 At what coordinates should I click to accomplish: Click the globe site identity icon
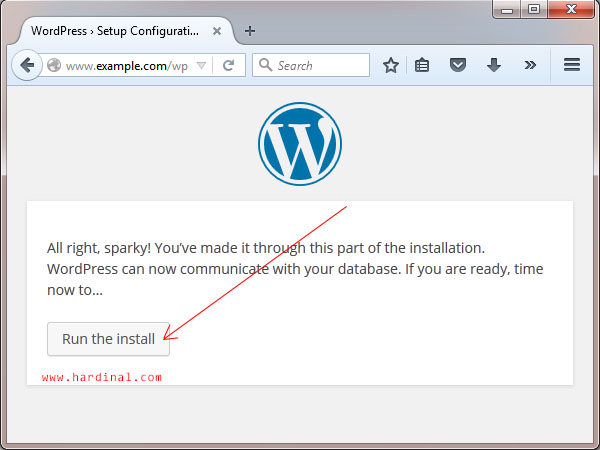[x=54, y=65]
